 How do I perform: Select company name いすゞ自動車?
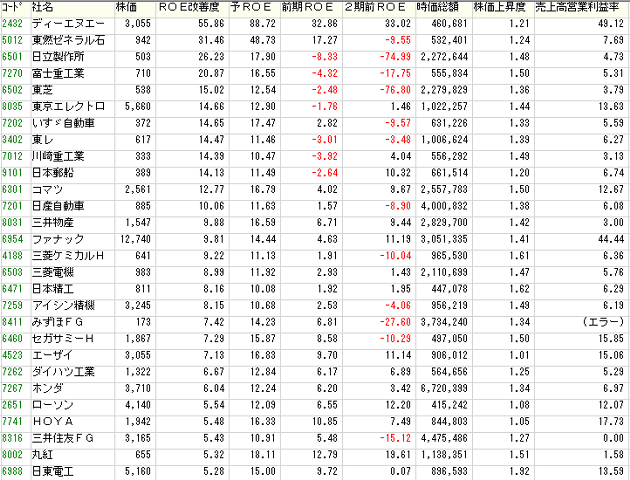pyautogui.click(x=63, y=123)
